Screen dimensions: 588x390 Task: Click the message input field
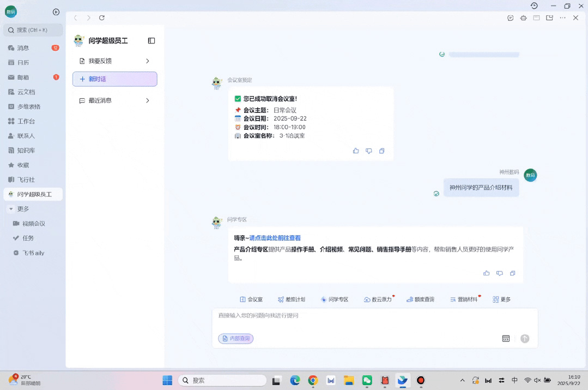[x=360, y=316]
